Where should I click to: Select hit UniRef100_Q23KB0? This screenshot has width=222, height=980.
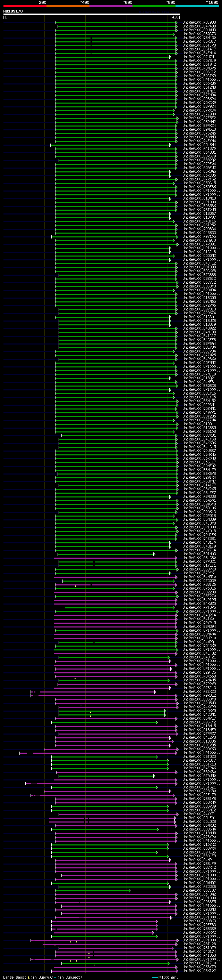point(199,791)
